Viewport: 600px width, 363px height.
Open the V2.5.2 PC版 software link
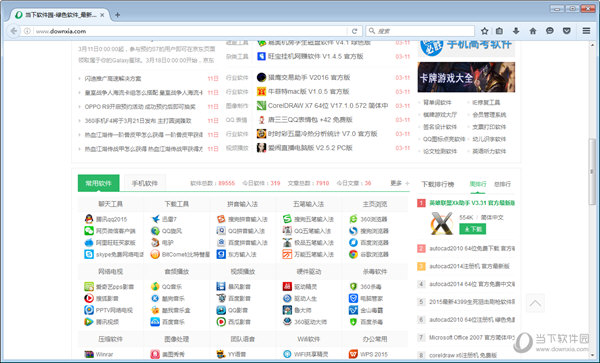[x=310, y=148]
